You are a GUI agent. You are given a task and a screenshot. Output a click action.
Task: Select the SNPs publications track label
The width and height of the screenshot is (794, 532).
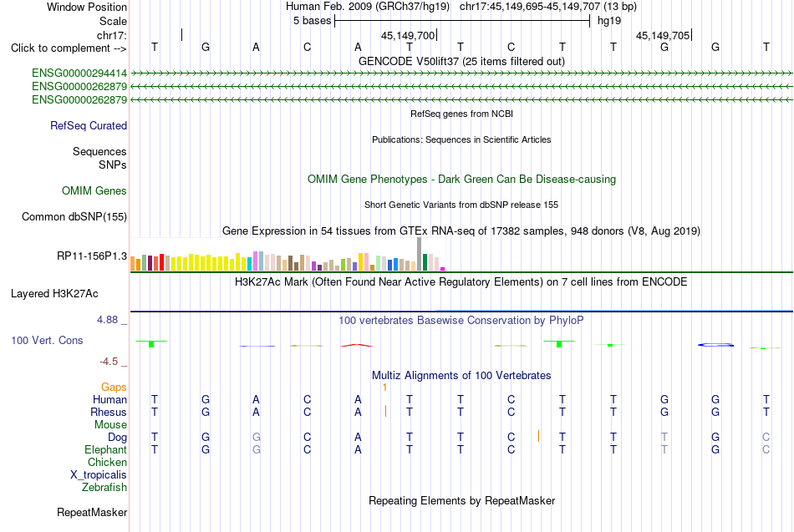pos(113,165)
